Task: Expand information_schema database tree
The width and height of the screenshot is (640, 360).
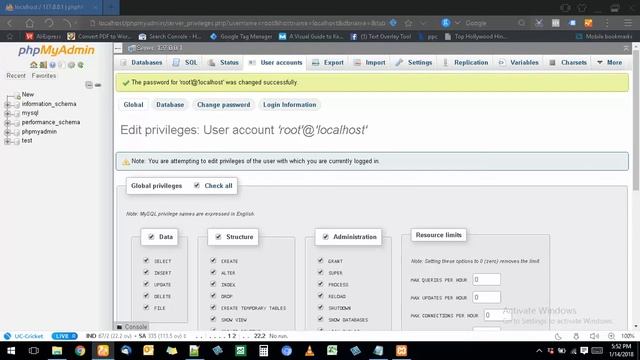Action: click(7, 104)
